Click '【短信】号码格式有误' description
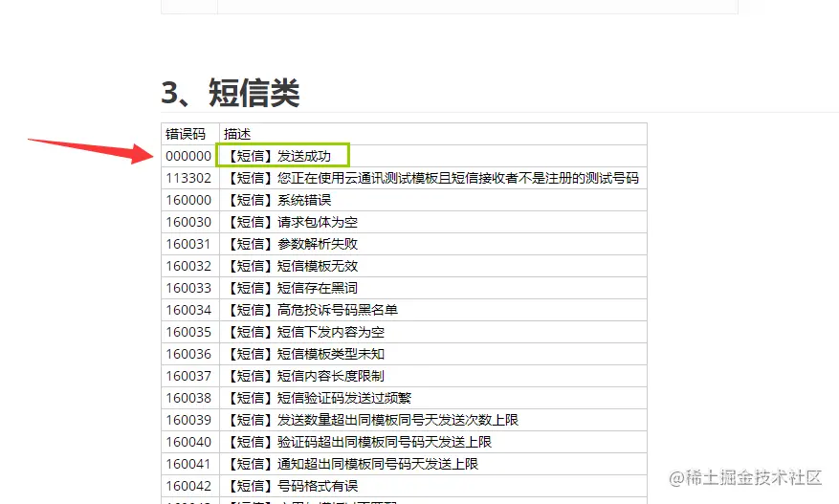 [x=291, y=486]
